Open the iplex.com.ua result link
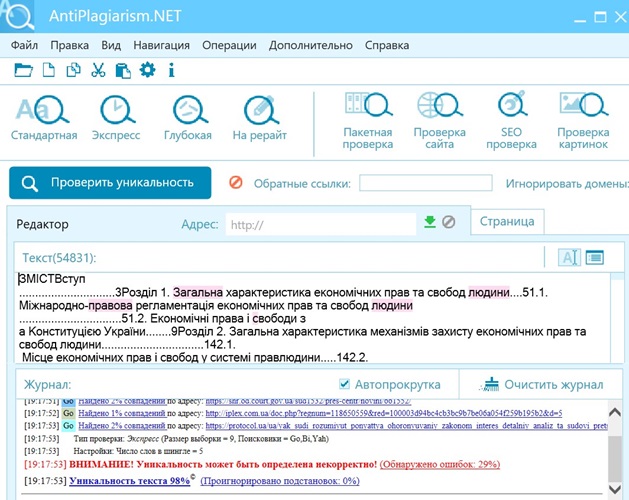This screenshot has height=500, width=629. (x=383, y=413)
